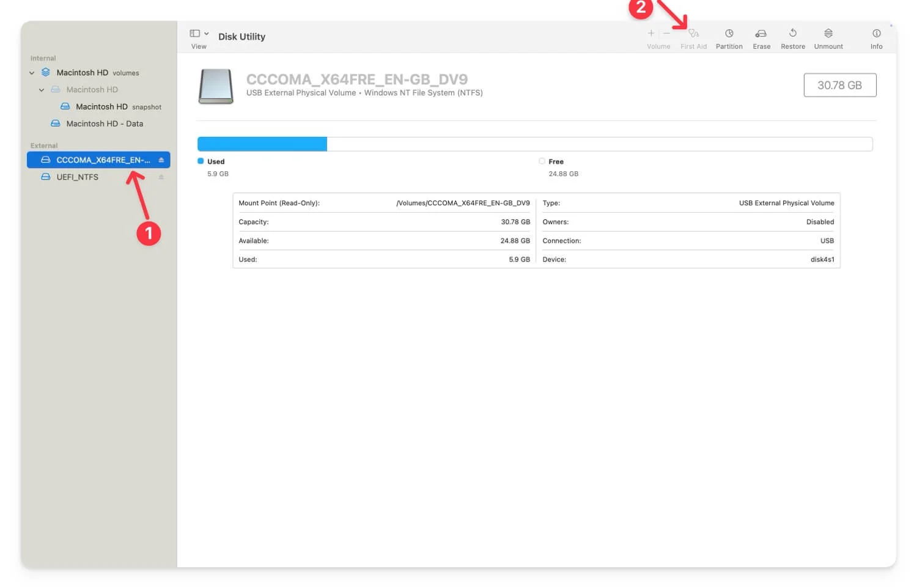This screenshot has width=917, height=588.
Task: Click the large external drive image
Action: (x=216, y=86)
